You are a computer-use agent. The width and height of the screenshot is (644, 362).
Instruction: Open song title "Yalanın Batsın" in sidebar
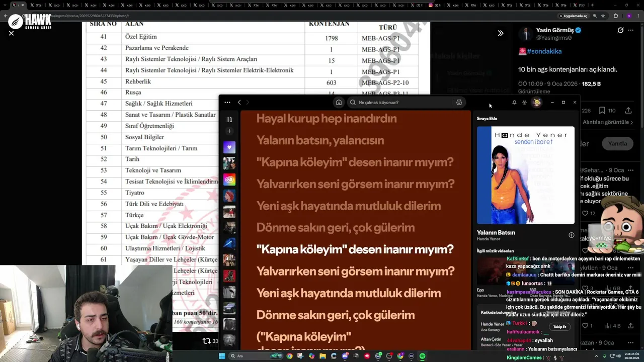pyautogui.click(x=496, y=232)
